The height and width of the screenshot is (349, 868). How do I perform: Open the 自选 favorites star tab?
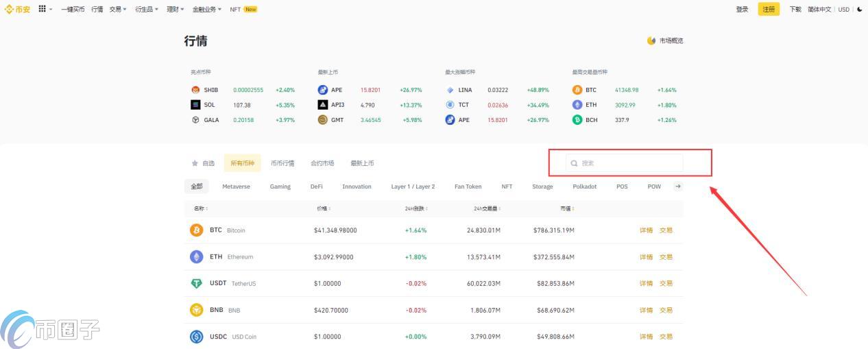pos(203,163)
